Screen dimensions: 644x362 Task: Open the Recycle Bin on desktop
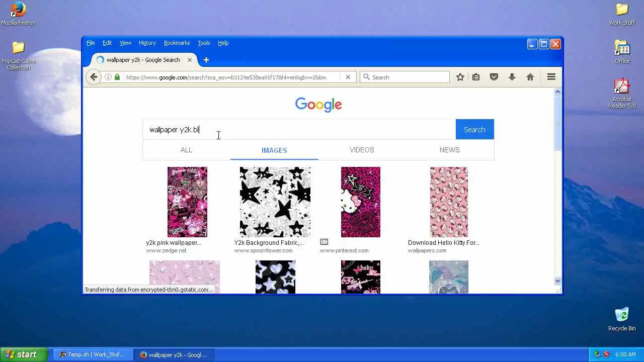[x=622, y=319]
